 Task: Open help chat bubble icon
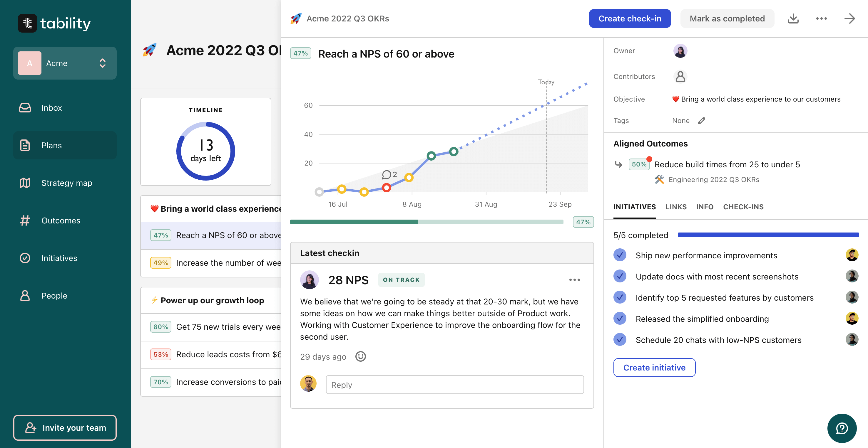(x=841, y=428)
